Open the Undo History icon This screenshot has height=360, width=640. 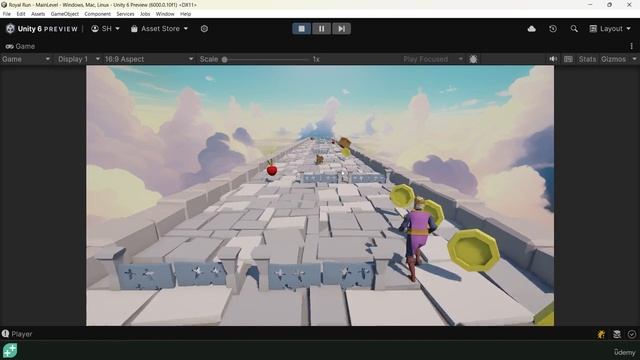click(553, 29)
